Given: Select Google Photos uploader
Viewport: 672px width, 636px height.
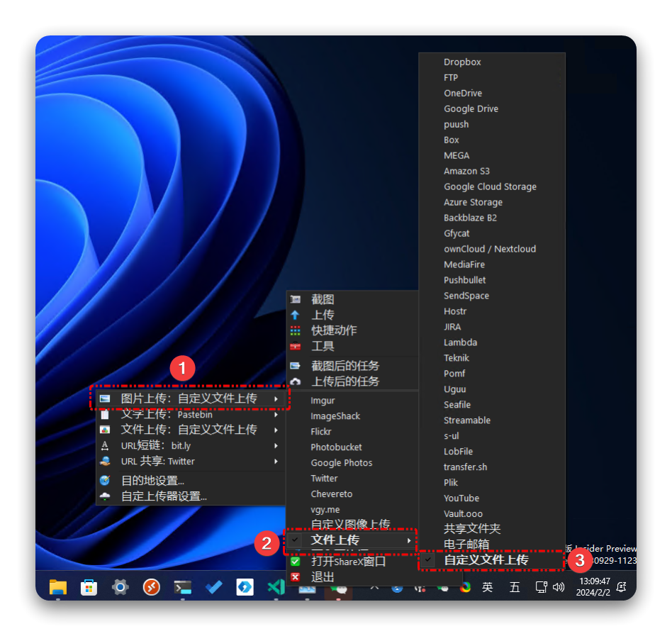Looking at the screenshot, I should coord(342,463).
